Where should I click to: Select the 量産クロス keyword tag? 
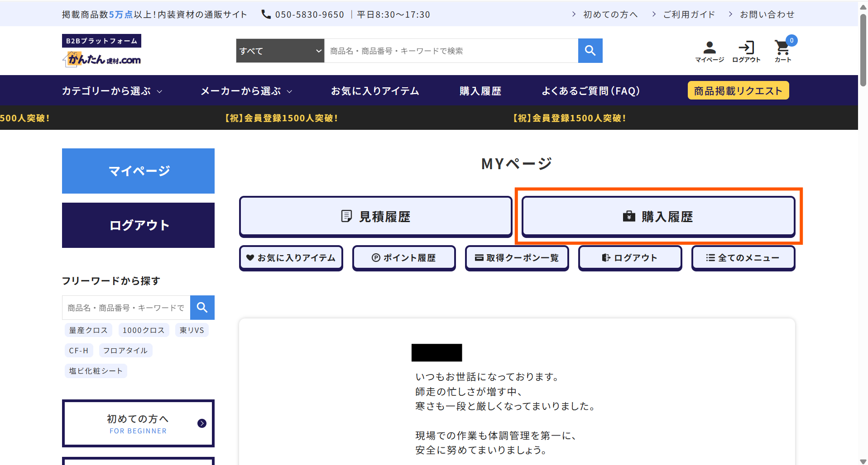[88, 330]
